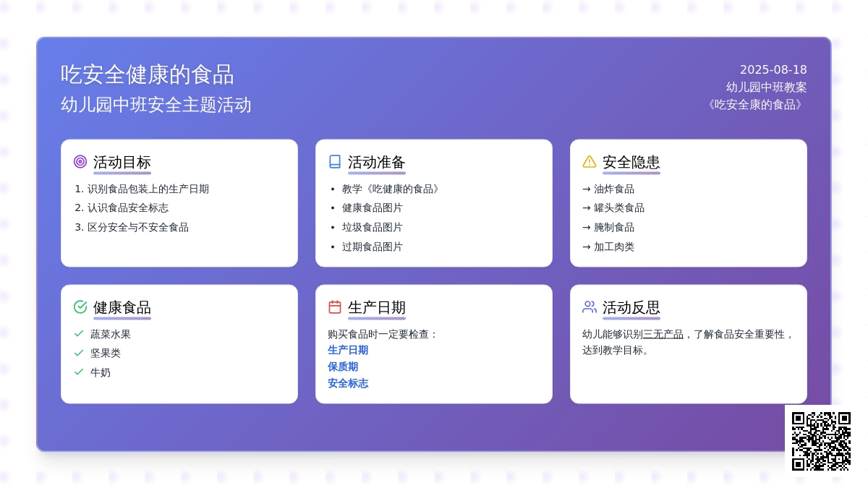Click list item 识别食品包装上的生产日期
This screenshot has height=488, width=868.
148,189
